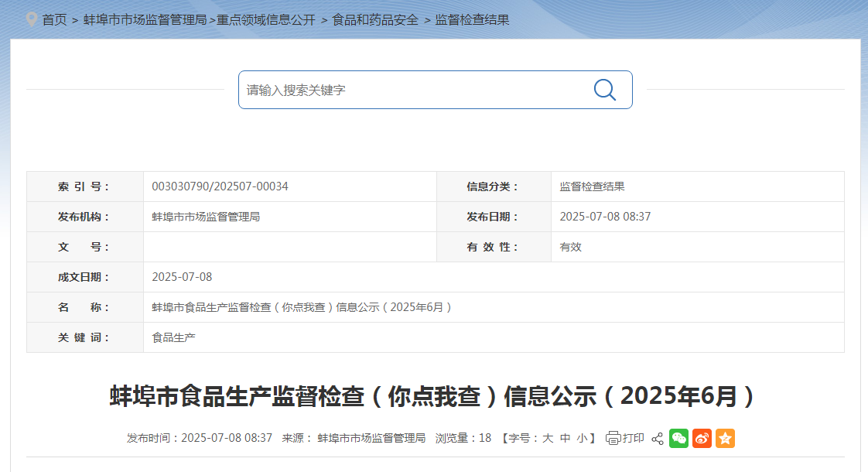
Task: Click the document name in 名称 row
Action: pos(302,307)
